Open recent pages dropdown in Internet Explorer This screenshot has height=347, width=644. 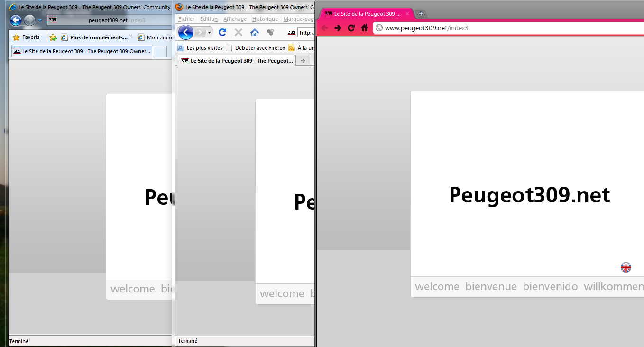click(40, 20)
